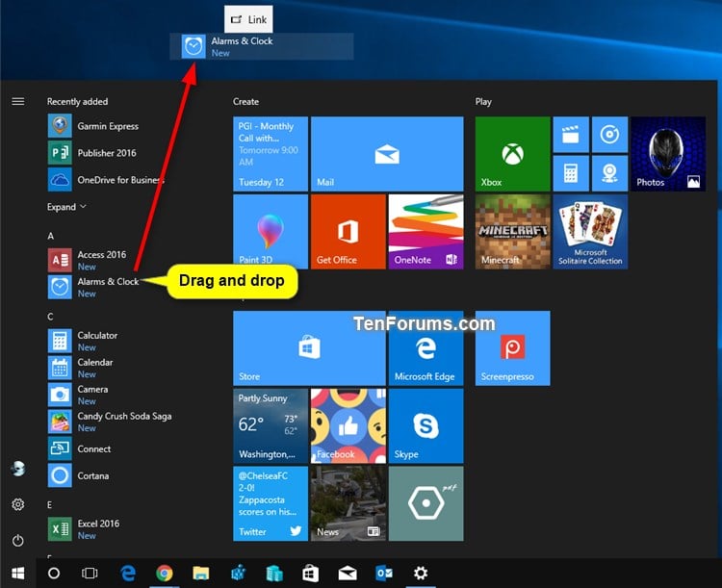
Task: Open the Maps small tile
Action: (x=609, y=173)
